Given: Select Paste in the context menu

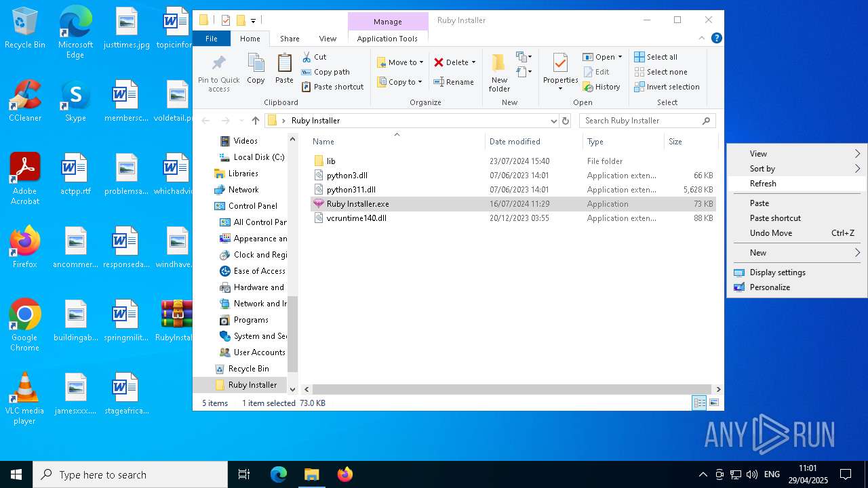Looking at the screenshot, I should point(797,203).
